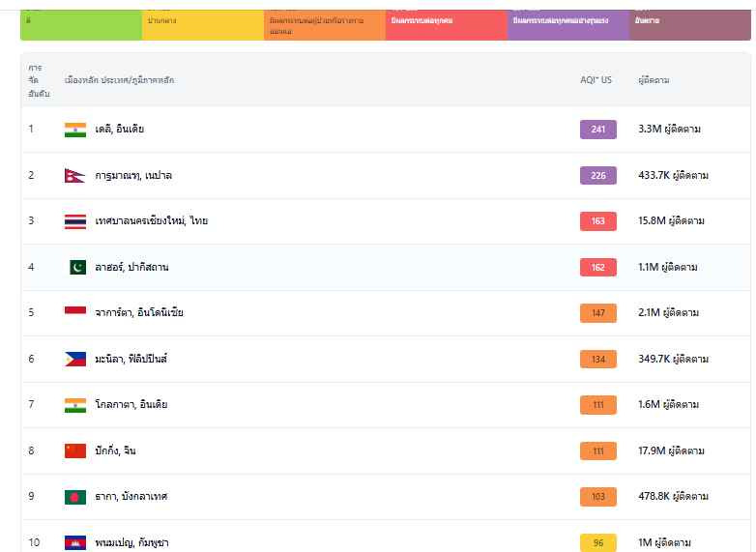Click the China flag beside Beijing
The image size is (756, 552).
[75, 450]
